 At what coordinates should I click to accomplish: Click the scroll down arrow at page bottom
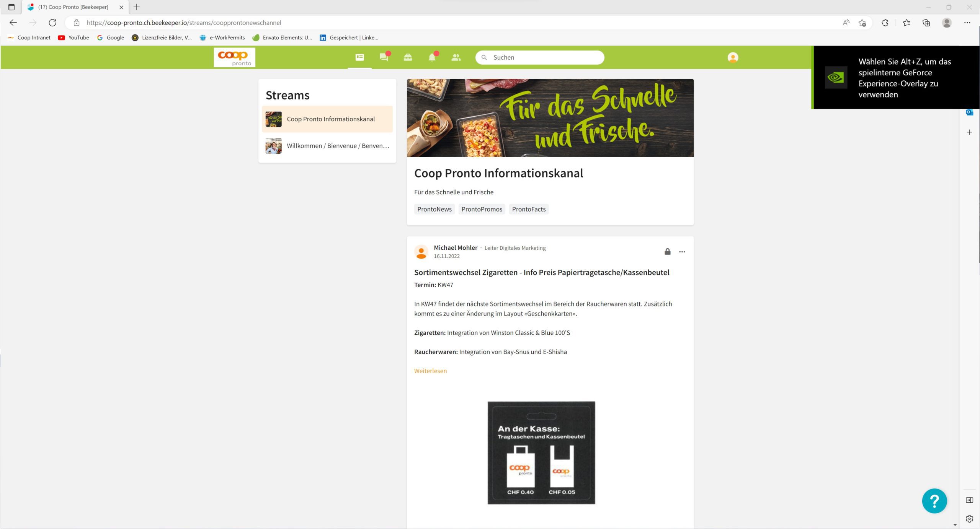(x=955, y=525)
